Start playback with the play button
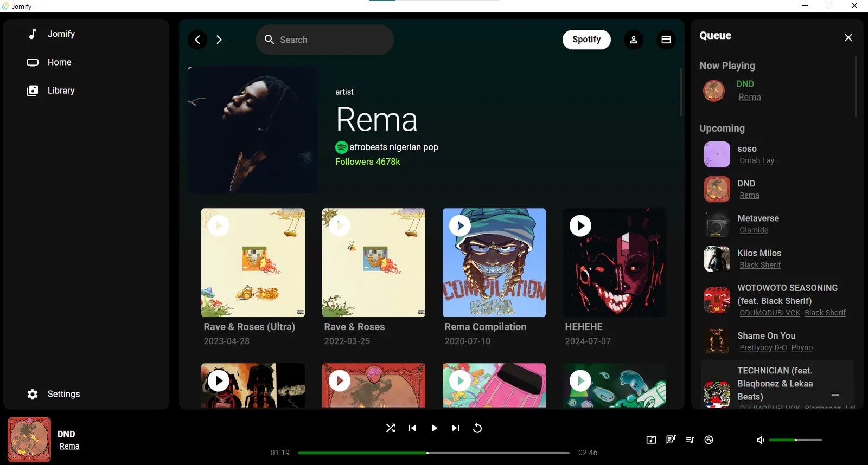This screenshot has width=868, height=465. click(x=434, y=428)
